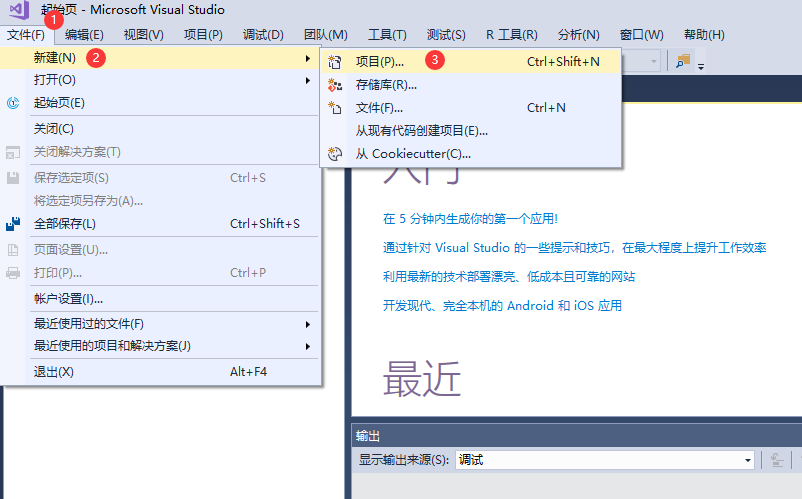Open the R 工具(R) menu
The image size is (802, 499).
(x=511, y=35)
